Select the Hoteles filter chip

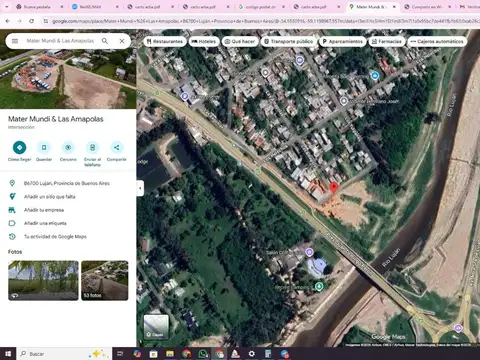tap(204, 41)
